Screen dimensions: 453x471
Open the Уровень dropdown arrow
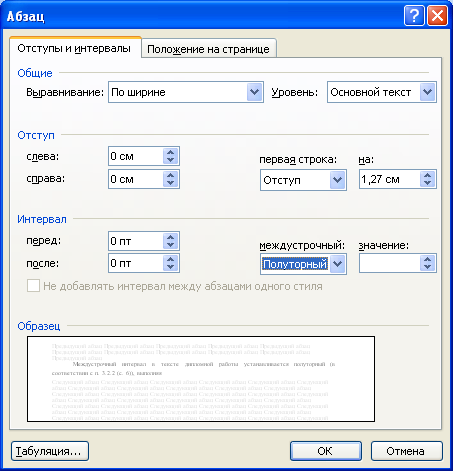tap(428, 92)
